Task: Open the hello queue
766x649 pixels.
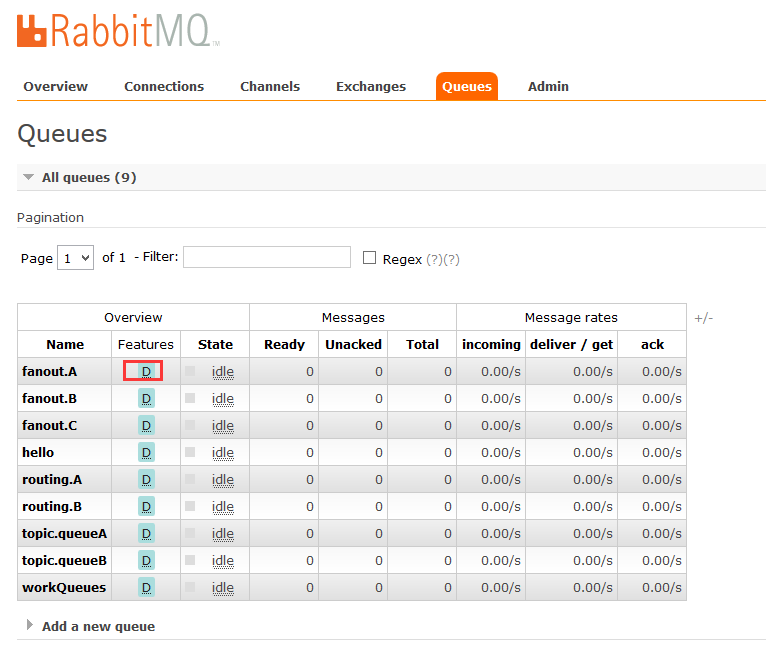Action: (38, 452)
